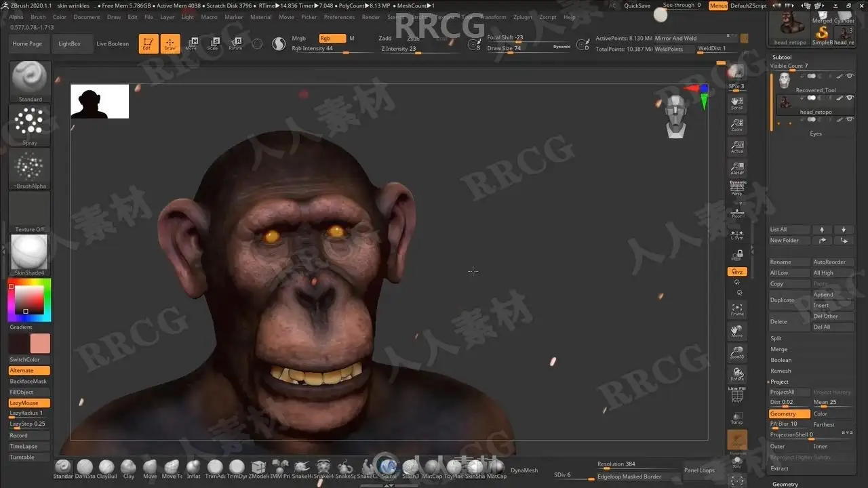Toggle Persp perspective view icon
This screenshot has width=868, height=488.
736,189
